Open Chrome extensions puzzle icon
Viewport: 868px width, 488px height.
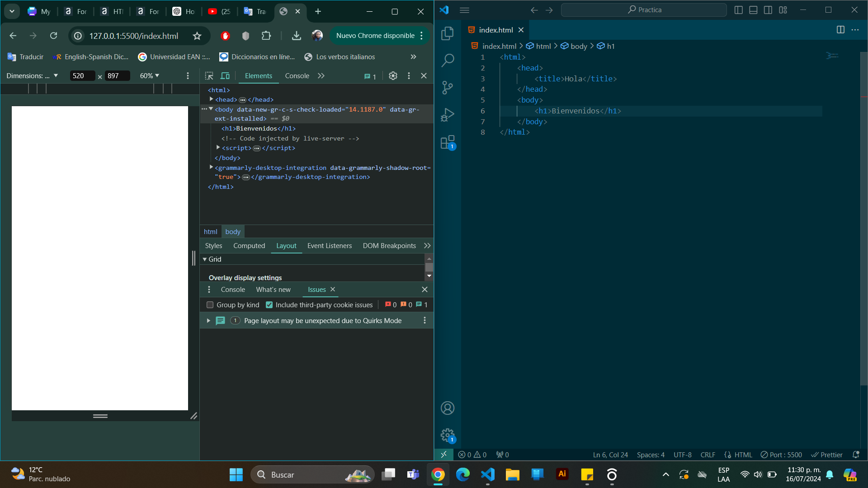(266, 36)
